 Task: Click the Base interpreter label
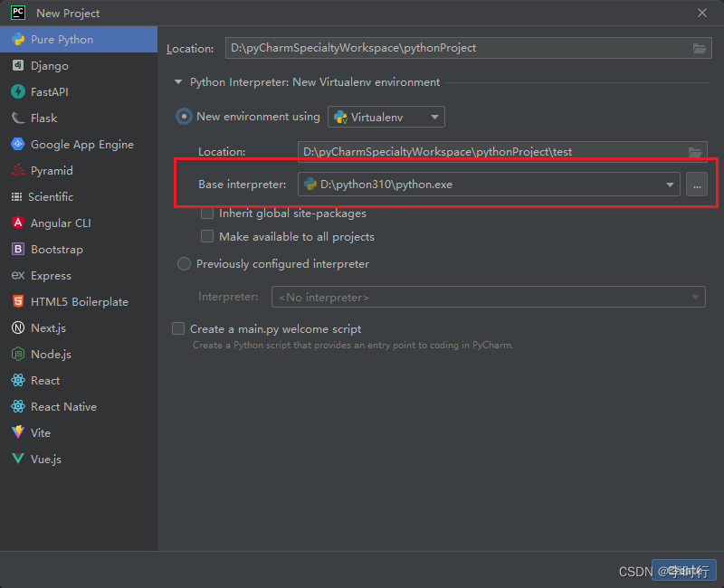click(242, 185)
